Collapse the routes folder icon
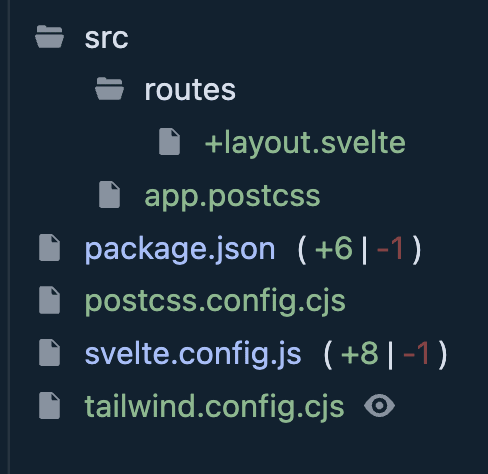 coord(109,89)
